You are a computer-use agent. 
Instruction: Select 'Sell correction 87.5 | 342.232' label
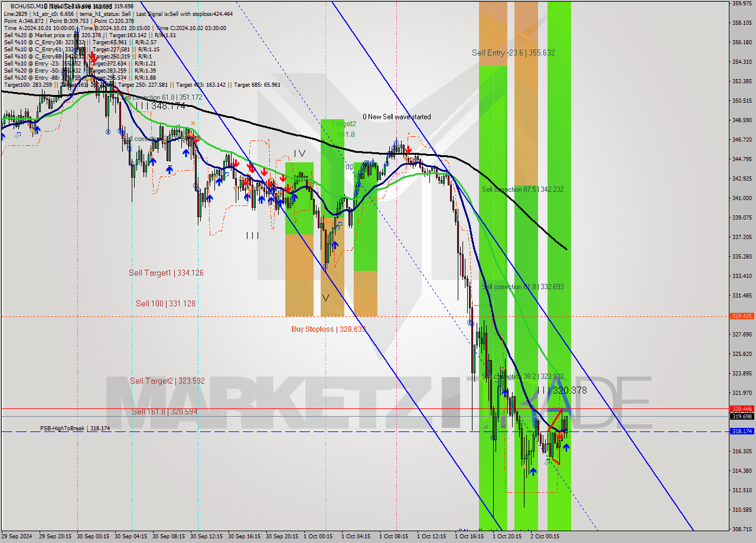(523, 189)
